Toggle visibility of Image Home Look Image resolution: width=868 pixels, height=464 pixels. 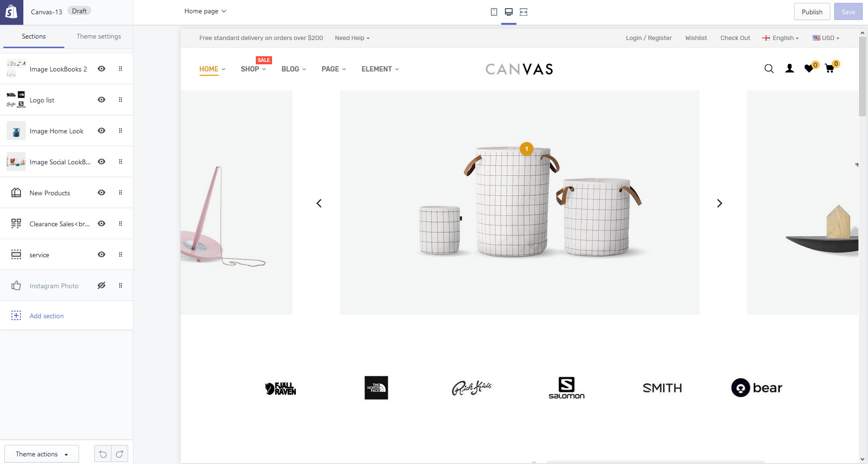(101, 131)
